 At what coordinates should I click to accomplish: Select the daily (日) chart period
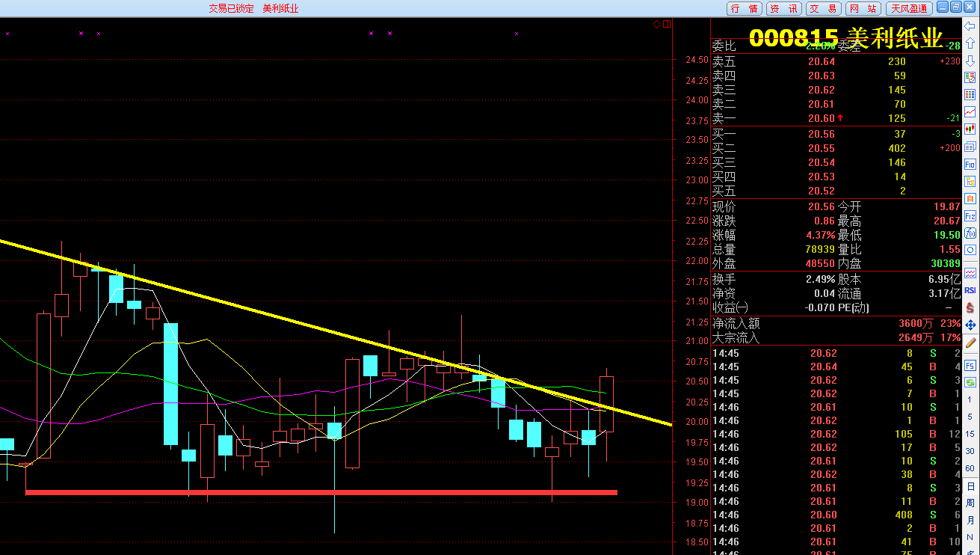pyautogui.click(x=970, y=487)
